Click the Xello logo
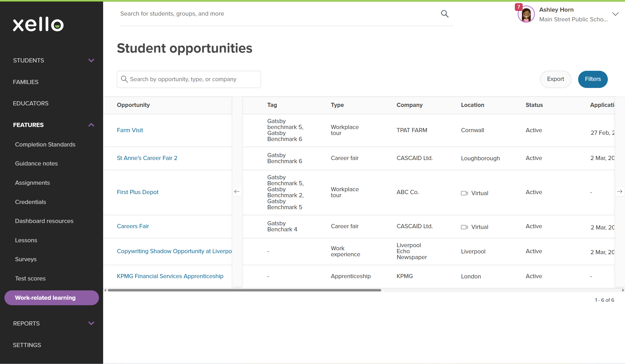This screenshot has height=364, width=625. point(38,24)
